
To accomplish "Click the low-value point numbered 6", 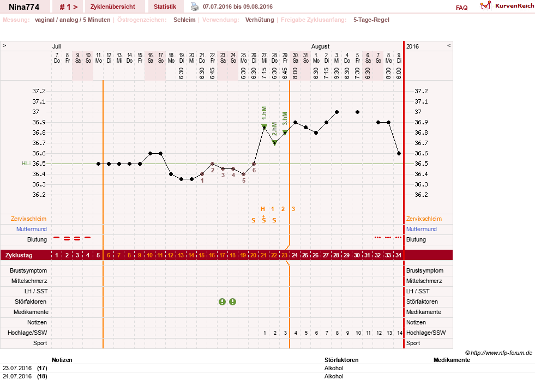I will [x=254, y=164].
